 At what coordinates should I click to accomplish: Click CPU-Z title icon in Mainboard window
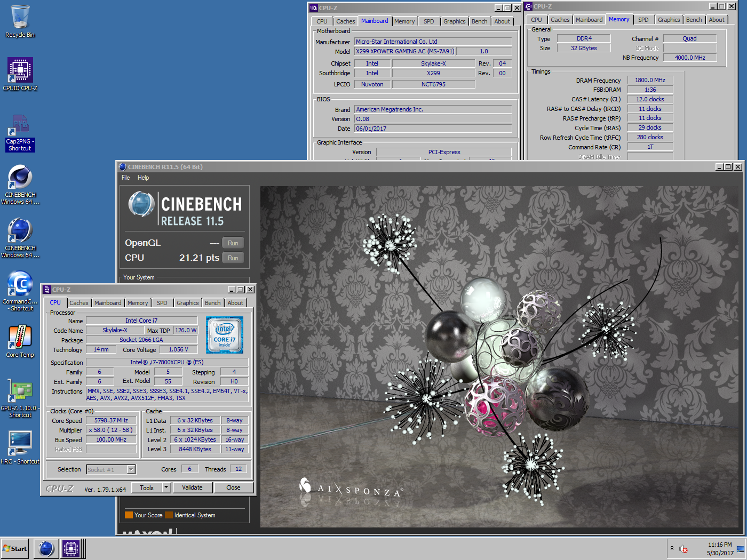click(314, 8)
